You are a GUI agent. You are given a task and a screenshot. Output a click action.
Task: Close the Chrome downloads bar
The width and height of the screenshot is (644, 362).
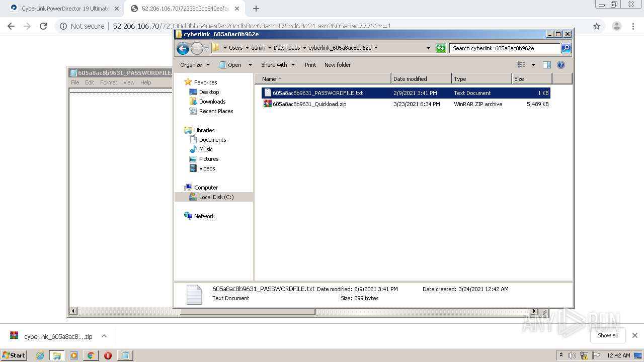(635, 335)
